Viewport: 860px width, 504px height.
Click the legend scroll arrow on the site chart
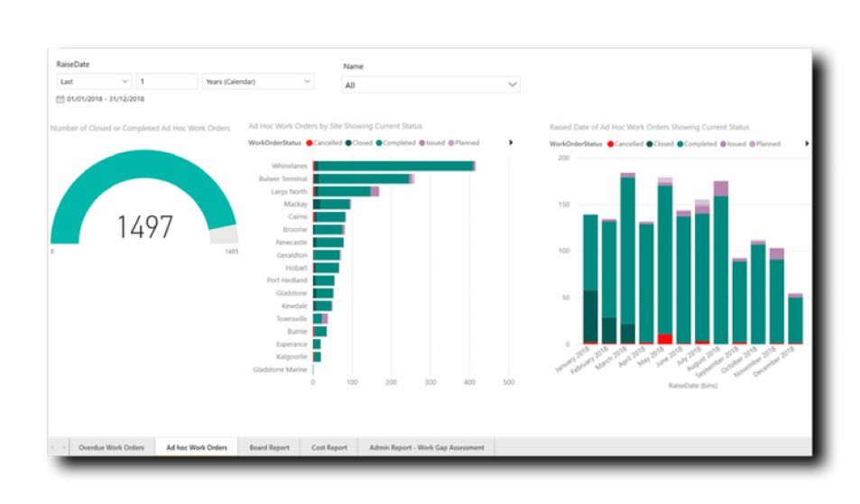coord(511,142)
